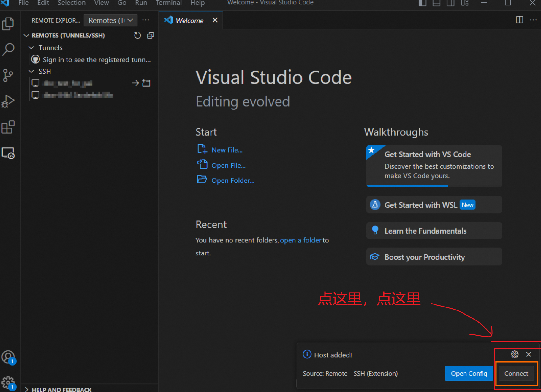This screenshot has width=541, height=392.
Task: Open Customize Layout icon
Action: point(465,3)
